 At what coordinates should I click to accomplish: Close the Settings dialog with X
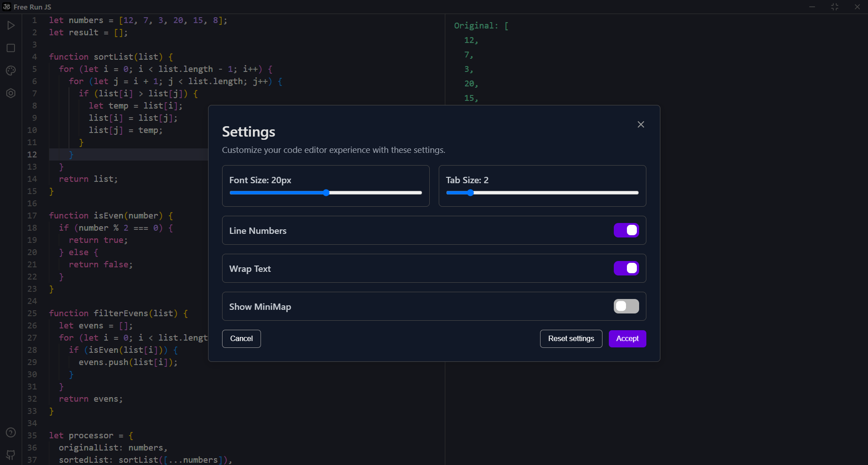(640, 124)
